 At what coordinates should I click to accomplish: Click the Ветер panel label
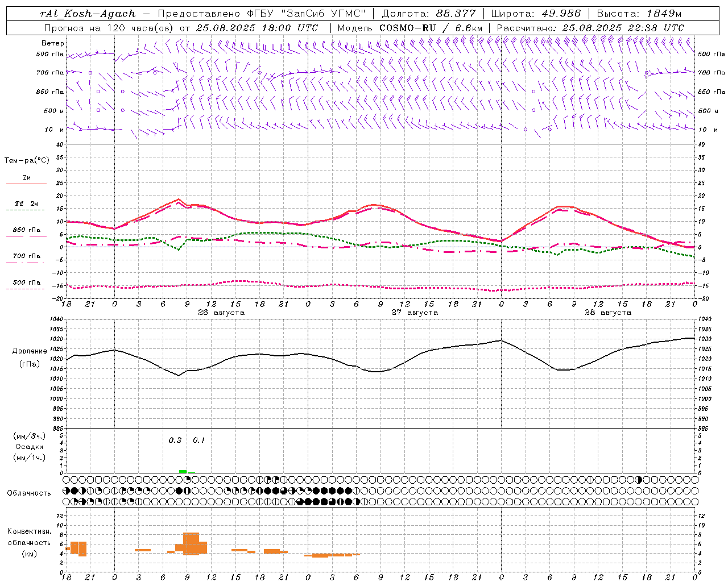pos(53,43)
